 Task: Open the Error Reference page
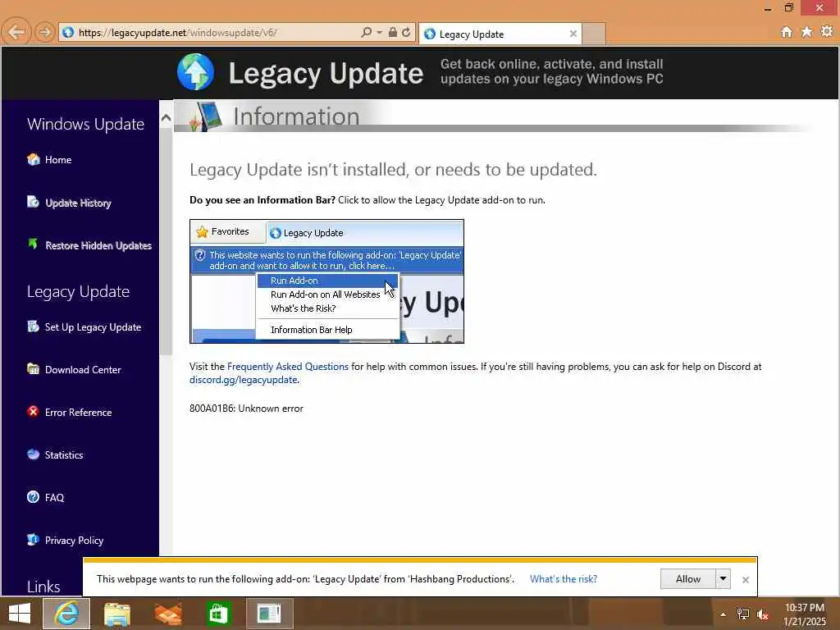pyautogui.click(x=78, y=413)
